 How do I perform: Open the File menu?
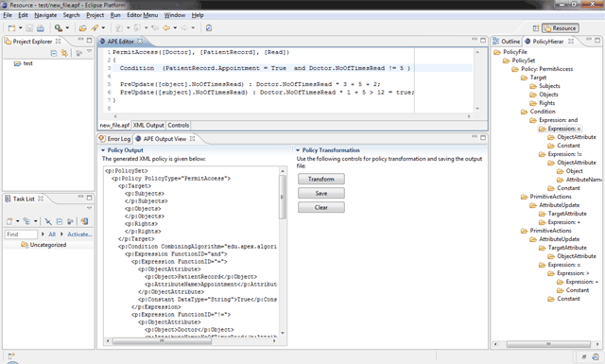coord(8,15)
